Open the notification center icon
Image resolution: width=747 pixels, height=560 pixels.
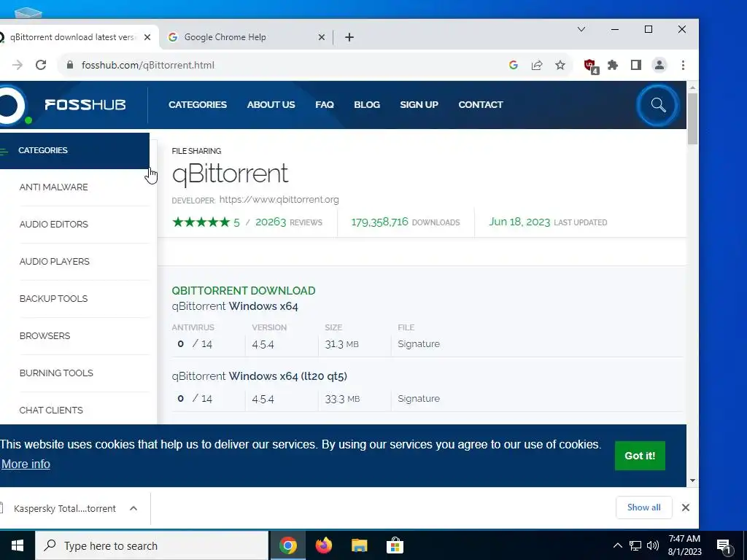click(724, 546)
